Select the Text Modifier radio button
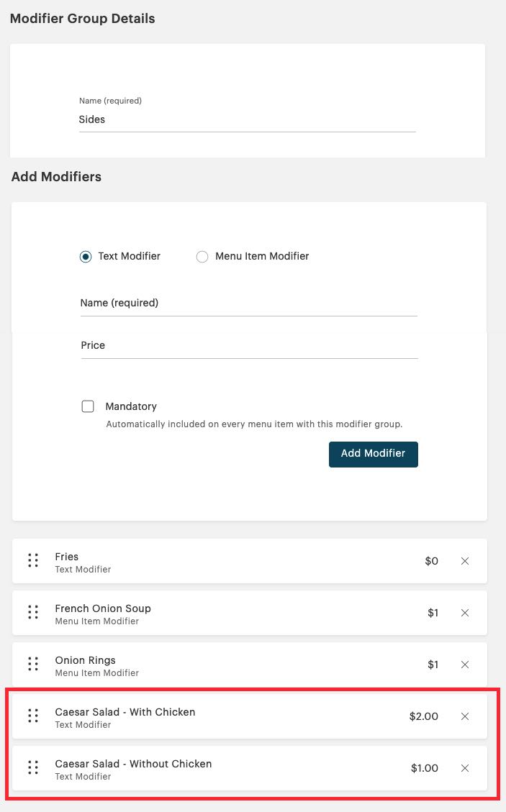 click(x=87, y=256)
